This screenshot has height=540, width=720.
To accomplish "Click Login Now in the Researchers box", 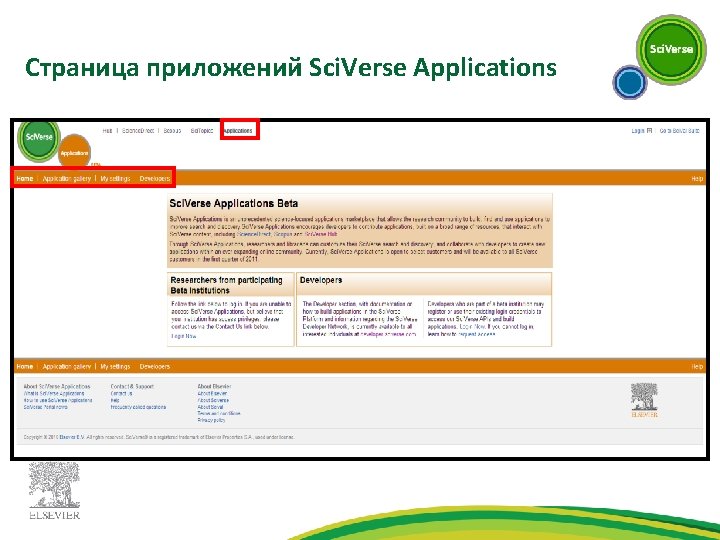I will [184, 336].
